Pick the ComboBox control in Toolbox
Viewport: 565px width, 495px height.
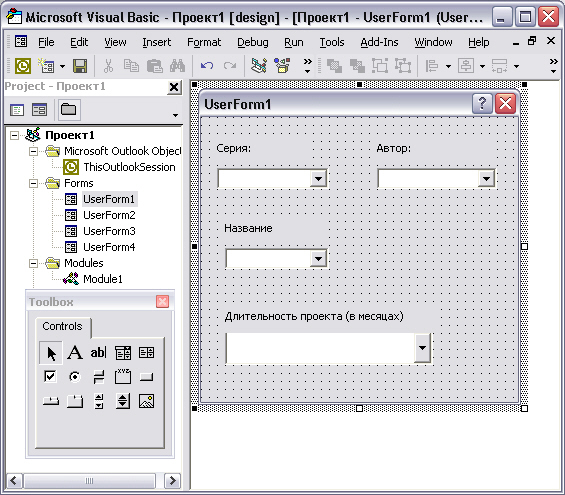tap(123, 352)
